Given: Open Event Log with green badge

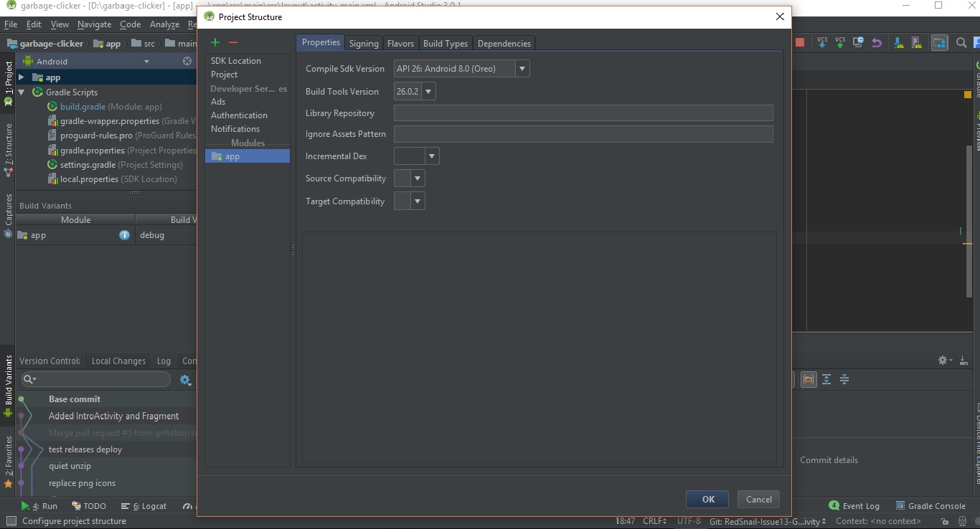Looking at the screenshot, I should click(854, 506).
